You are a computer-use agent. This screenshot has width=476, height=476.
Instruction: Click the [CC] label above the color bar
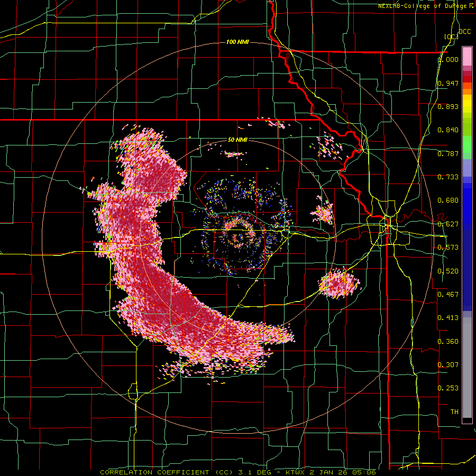tap(451, 36)
